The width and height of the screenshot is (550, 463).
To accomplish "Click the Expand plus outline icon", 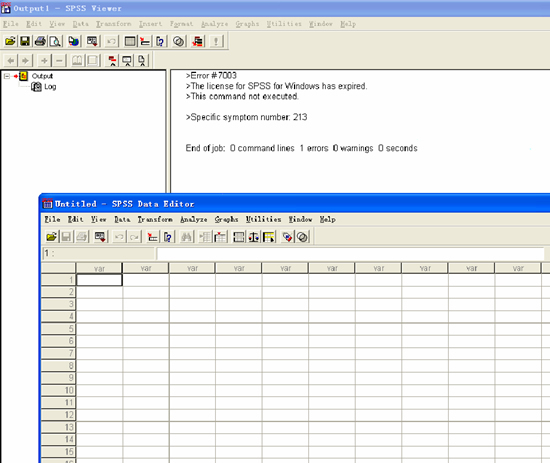I will pyautogui.click(x=44, y=61).
